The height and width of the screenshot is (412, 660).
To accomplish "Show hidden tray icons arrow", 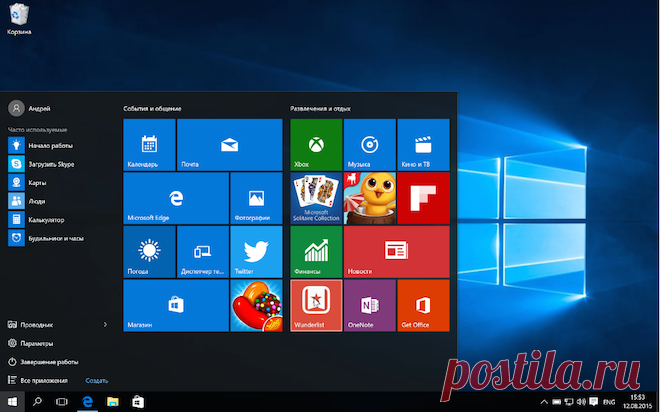I will tap(544, 402).
